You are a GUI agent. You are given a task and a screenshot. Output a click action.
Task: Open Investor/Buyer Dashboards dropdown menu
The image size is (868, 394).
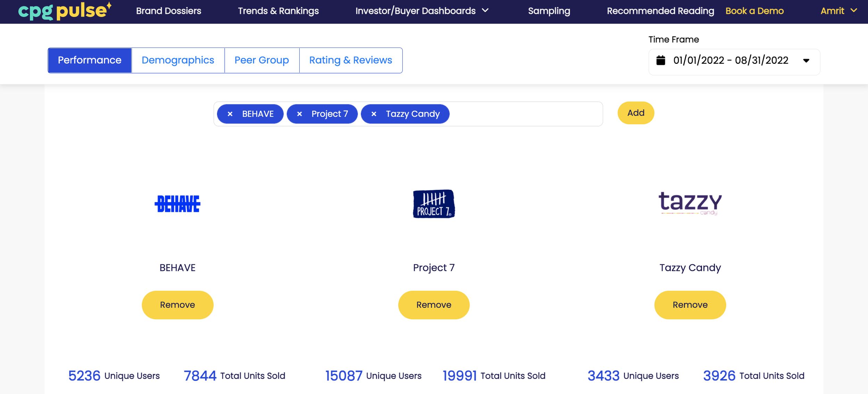tap(422, 11)
